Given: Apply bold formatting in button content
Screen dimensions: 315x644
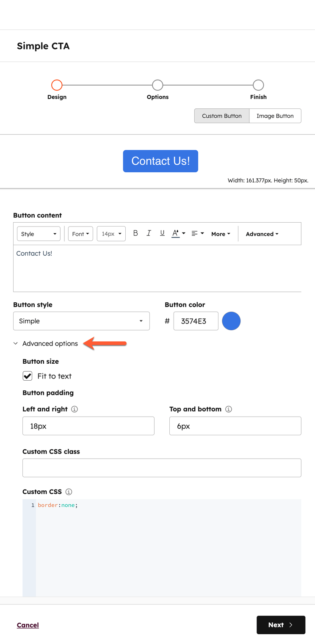Looking at the screenshot, I should 135,233.
